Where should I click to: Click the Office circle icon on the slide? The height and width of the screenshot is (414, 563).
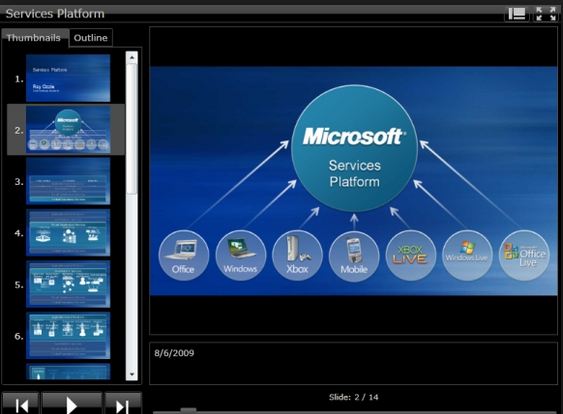[x=183, y=255]
